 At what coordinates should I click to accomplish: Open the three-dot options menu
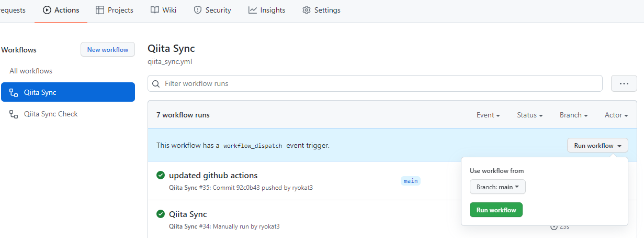click(x=624, y=83)
